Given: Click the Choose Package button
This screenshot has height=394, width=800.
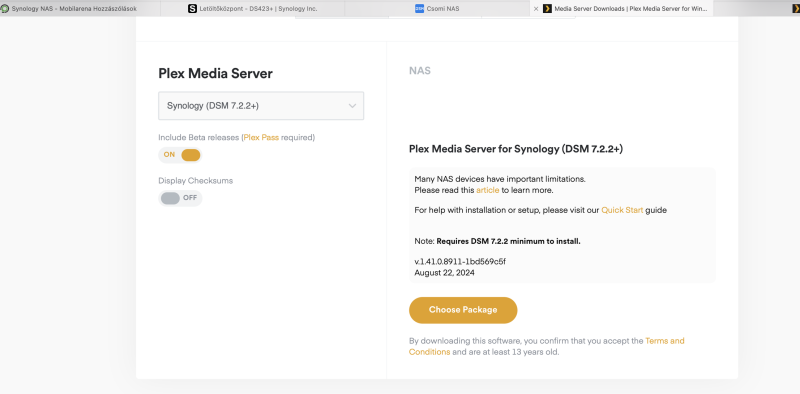Looking at the screenshot, I should click(463, 310).
